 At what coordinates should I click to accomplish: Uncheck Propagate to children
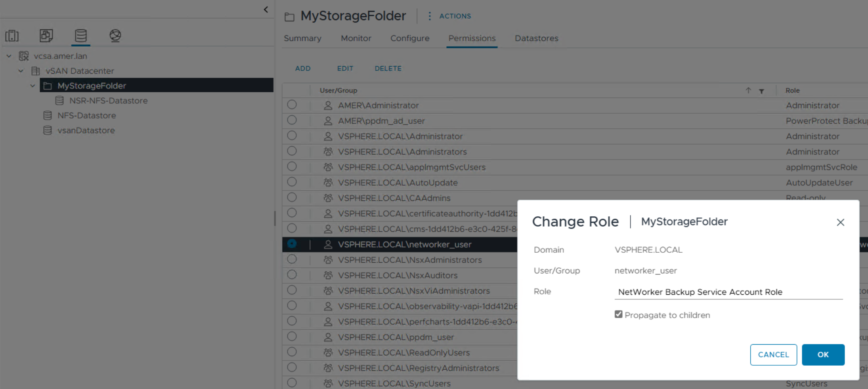click(x=619, y=314)
